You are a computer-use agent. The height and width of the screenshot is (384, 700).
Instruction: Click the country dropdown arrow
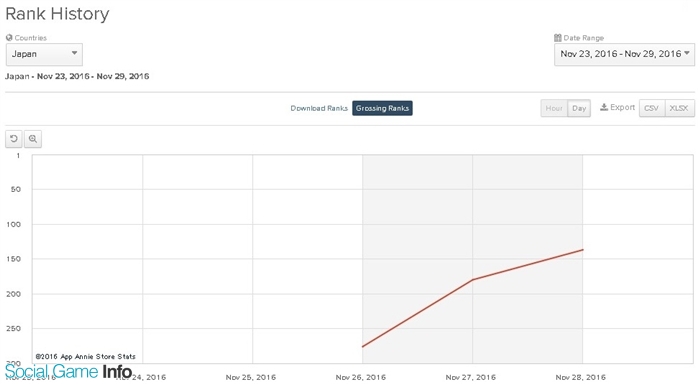(x=75, y=53)
